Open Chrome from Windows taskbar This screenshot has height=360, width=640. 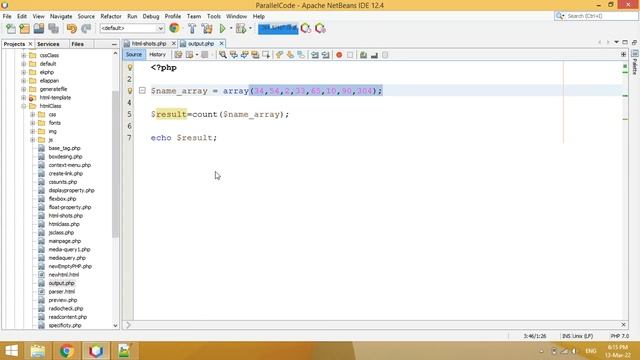coord(67,351)
